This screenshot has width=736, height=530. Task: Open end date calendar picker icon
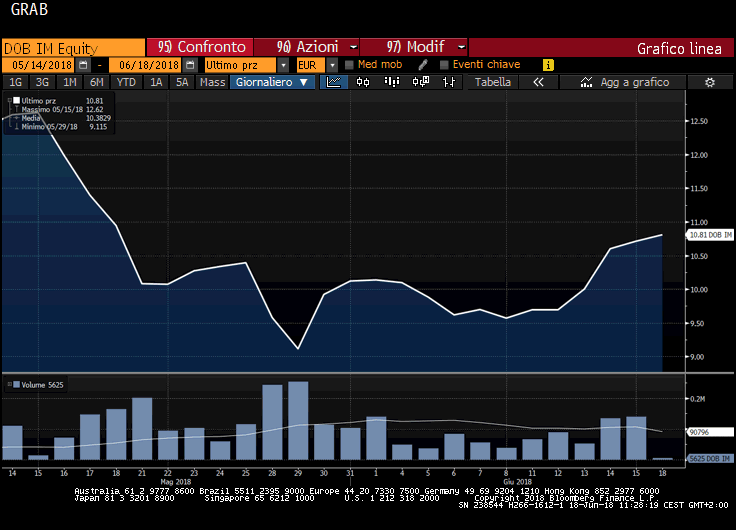pyautogui.click(x=189, y=65)
